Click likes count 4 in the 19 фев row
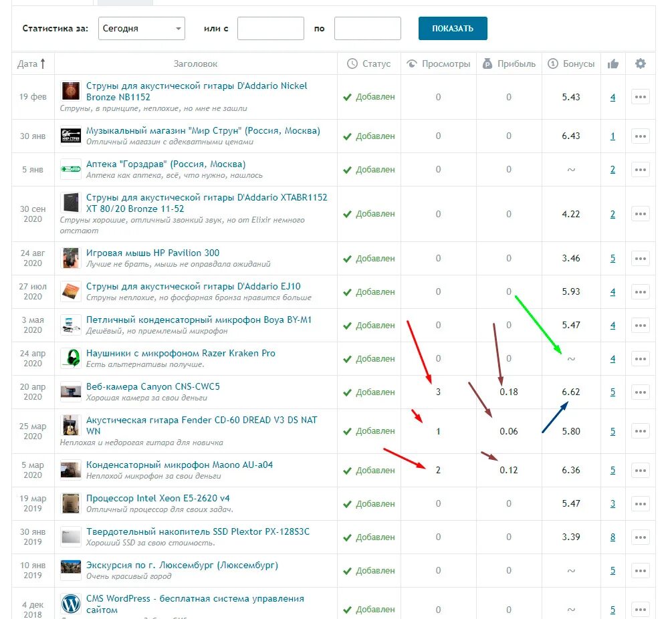The width and height of the screenshot is (672, 619). [x=613, y=97]
